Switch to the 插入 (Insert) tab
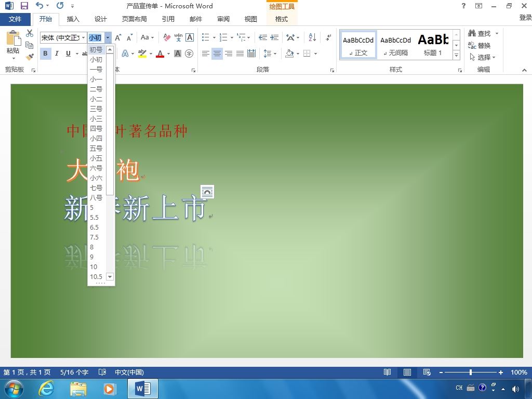This screenshot has width=532, height=399. click(x=73, y=19)
